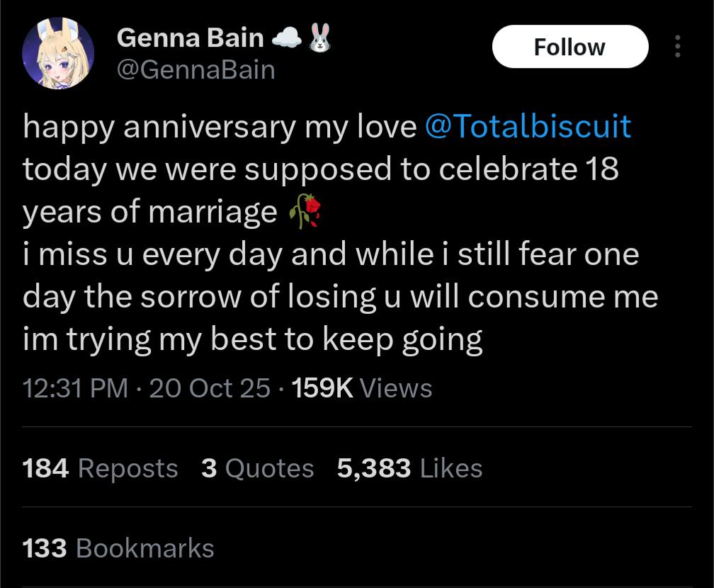Open the @GennaBain handle profile
This screenshot has height=588, width=714.
pyautogui.click(x=195, y=69)
